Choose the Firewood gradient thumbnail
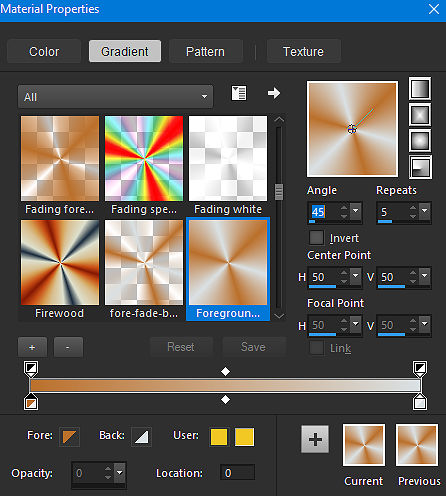This screenshot has height=496, width=446. point(60,262)
